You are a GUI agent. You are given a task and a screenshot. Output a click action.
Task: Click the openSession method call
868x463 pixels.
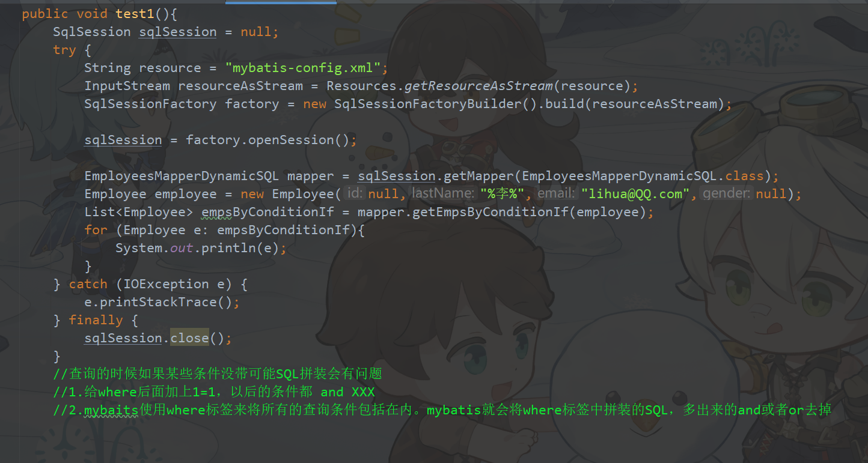291,140
